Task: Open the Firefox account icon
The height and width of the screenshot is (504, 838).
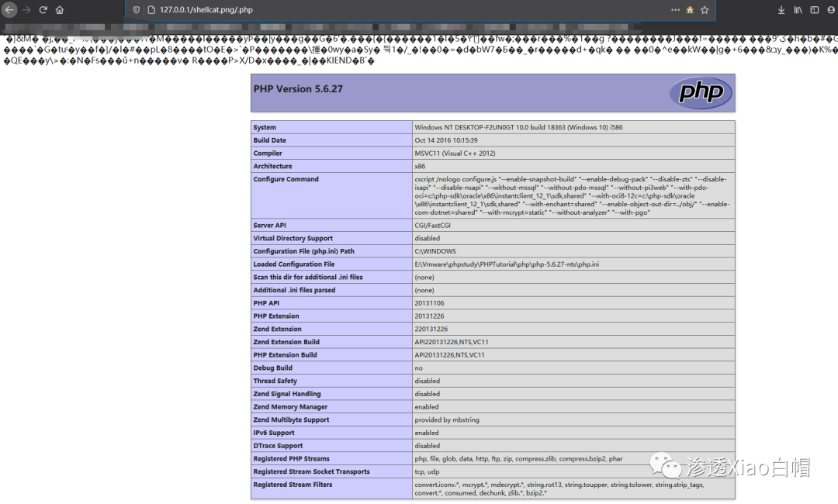Action: pyautogui.click(x=832, y=9)
